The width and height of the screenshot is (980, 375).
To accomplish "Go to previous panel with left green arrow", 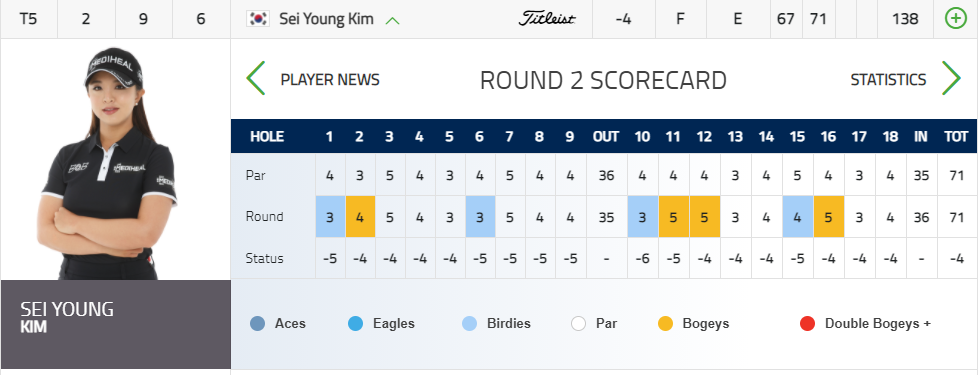I will tap(256, 78).
